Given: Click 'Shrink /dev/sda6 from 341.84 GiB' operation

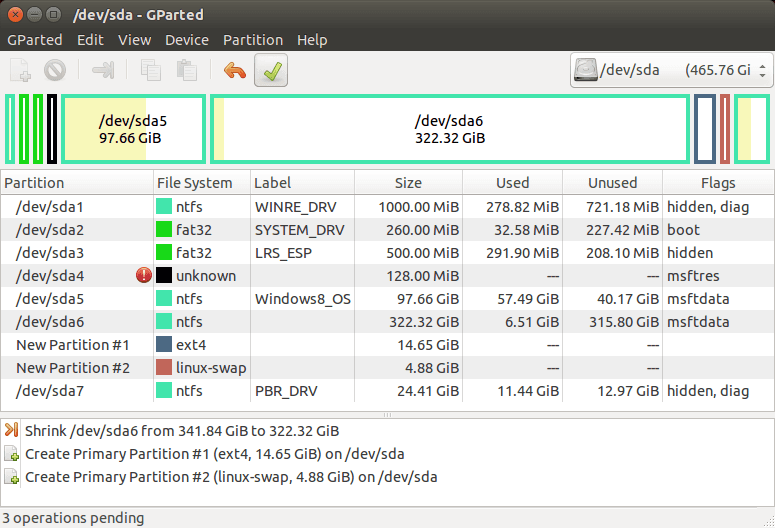Looking at the screenshot, I should pyautogui.click(x=182, y=431).
